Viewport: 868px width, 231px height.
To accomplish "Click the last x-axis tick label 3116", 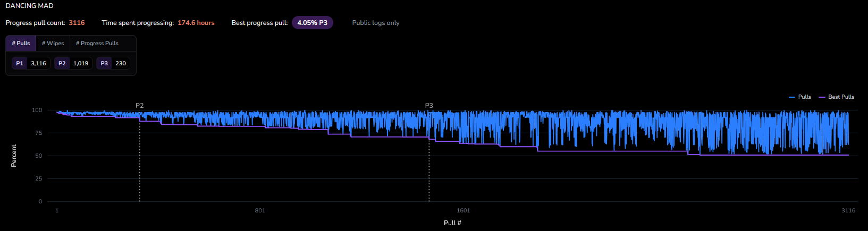I will [848, 211].
